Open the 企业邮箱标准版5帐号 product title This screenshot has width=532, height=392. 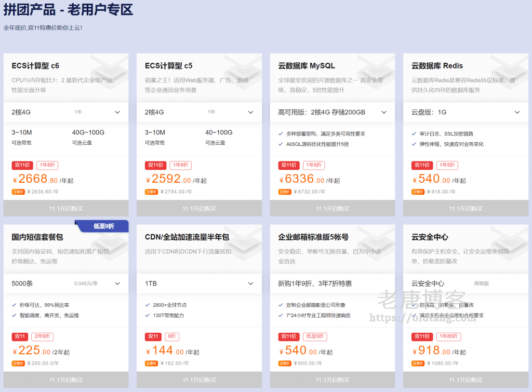click(313, 237)
